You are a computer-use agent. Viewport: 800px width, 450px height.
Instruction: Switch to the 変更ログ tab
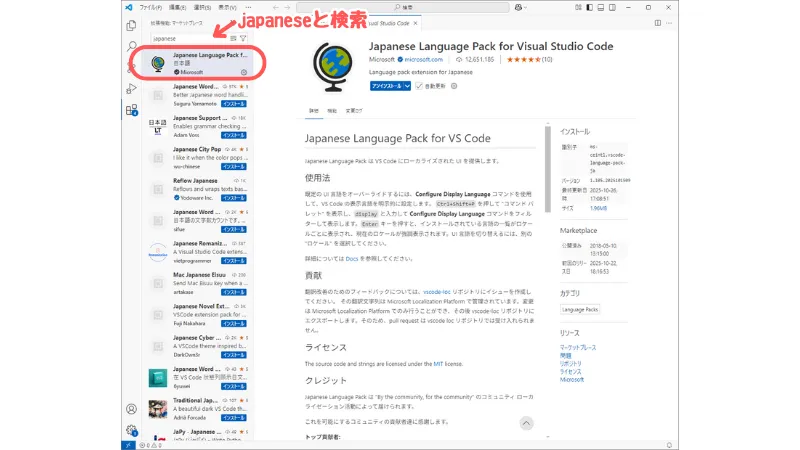tap(353, 110)
